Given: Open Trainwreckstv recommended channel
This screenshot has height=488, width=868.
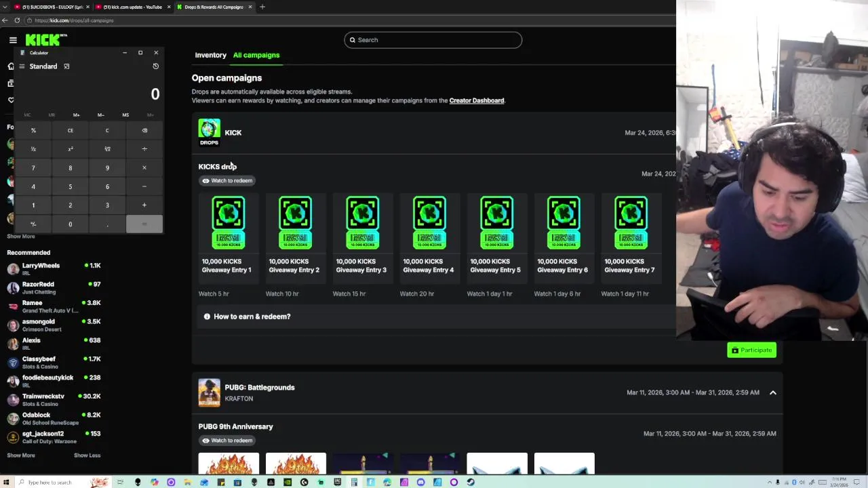Looking at the screenshot, I should pyautogui.click(x=54, y=399).
